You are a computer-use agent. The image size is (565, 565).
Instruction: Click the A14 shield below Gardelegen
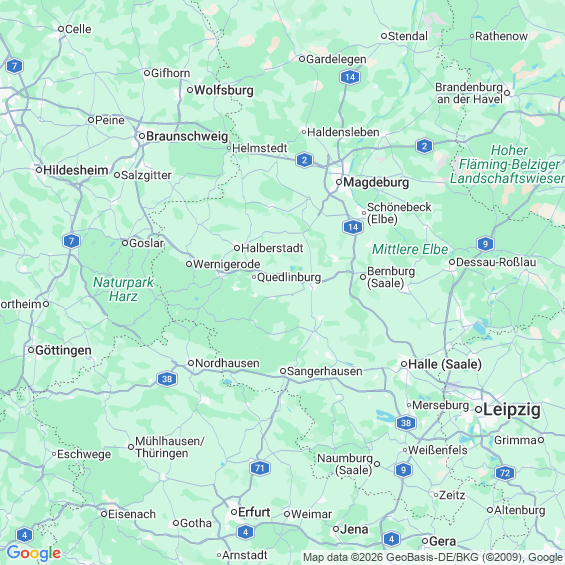click(350, 77)
